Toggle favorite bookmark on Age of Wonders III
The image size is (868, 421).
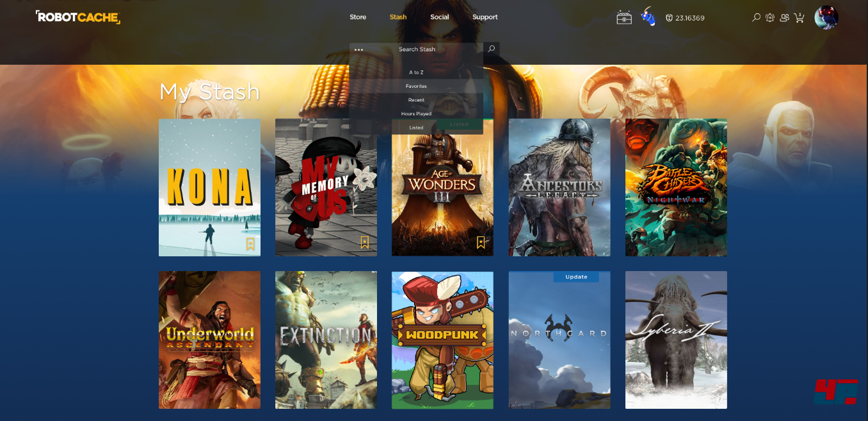[x=481, y=242]
